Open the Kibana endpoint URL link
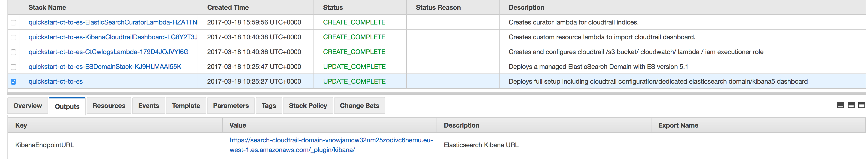 [331, 145]
